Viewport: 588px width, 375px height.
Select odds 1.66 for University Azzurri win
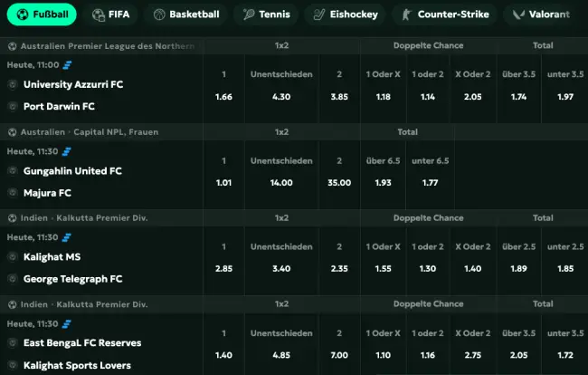coord(223,96)
